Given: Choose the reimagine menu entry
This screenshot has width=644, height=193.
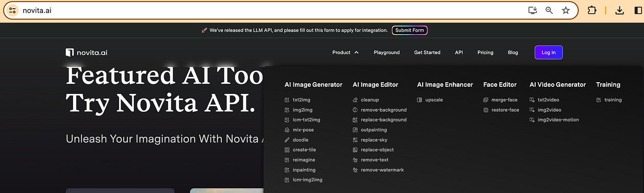Looking at the screenshot, I should pos(304,160).
